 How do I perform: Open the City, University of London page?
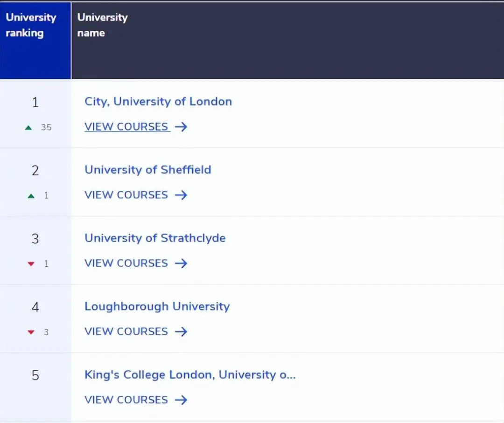point(158,102)
